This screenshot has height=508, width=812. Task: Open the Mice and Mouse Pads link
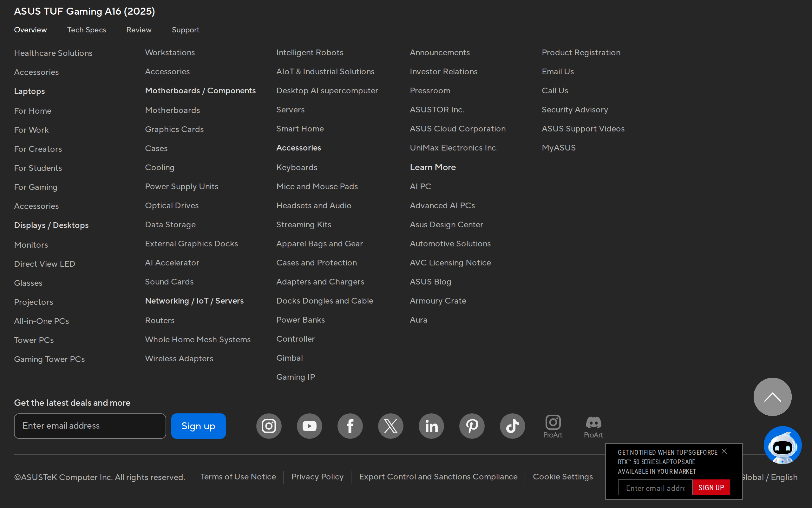[317, 186]
